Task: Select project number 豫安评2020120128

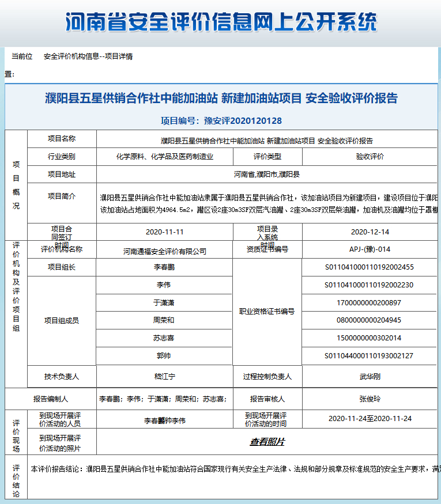Action: [243, 121]
